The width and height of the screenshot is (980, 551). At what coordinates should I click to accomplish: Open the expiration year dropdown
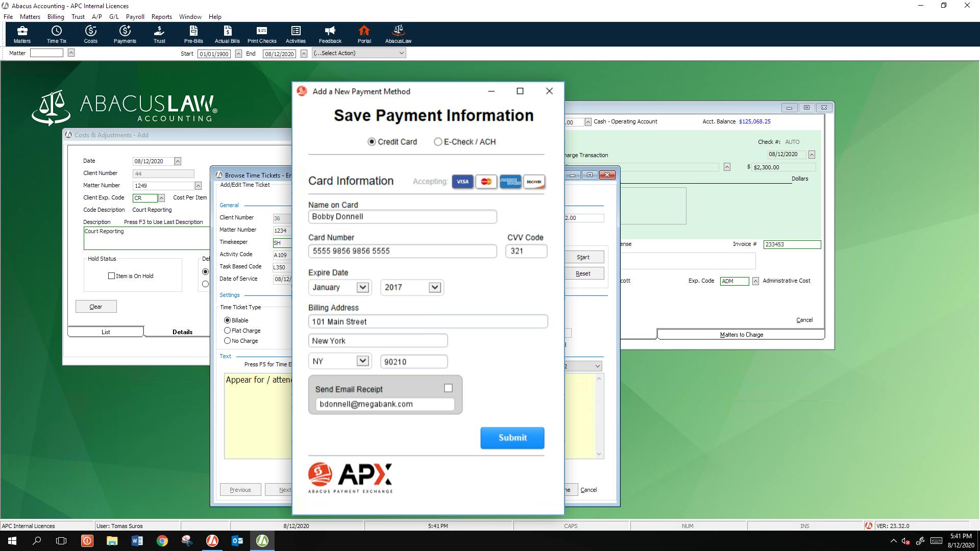point(434,287)
